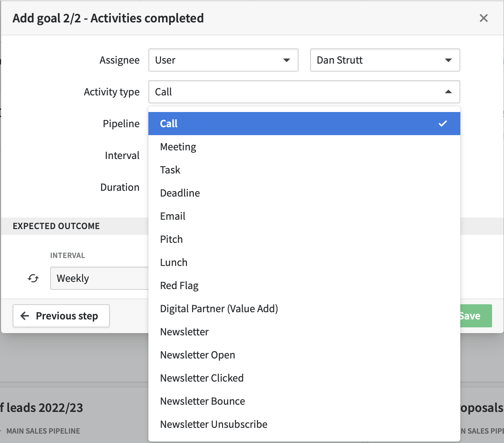The width and height of the screenshot is (504, 443).
Task: Click the back arrow on Previous step
Action: click(24, 316)
